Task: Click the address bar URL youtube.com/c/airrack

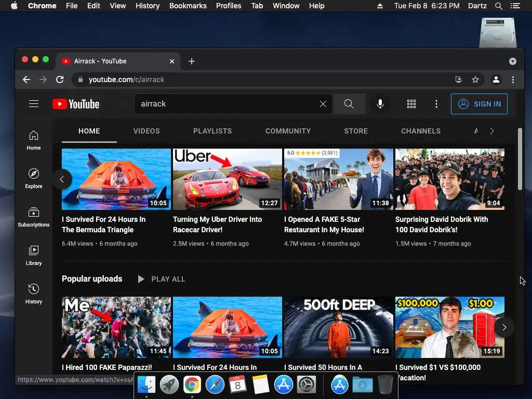Action: [x=126, y=79]
